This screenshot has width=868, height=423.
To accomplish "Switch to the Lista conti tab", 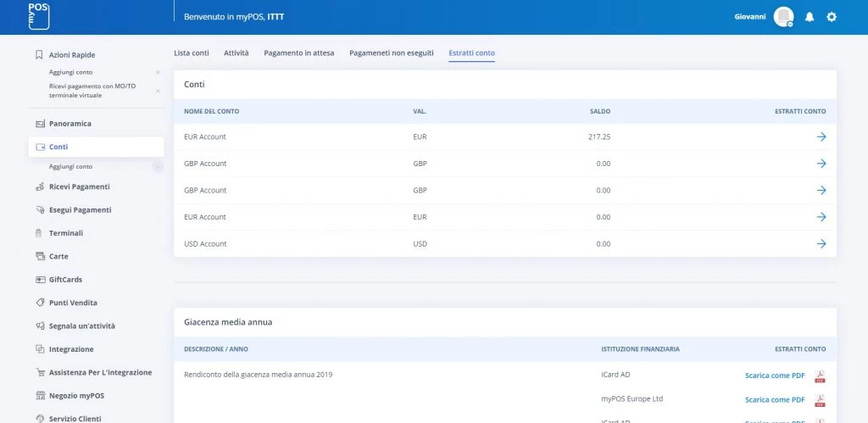I will coord(192,53).
